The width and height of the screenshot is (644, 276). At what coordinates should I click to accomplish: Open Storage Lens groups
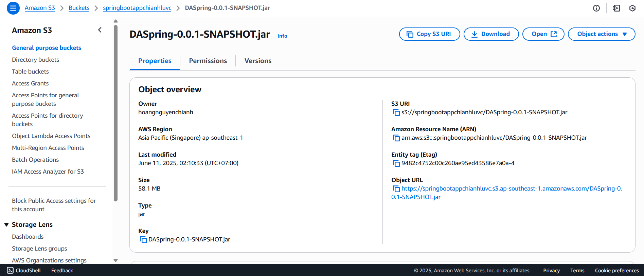pos(39,249)
